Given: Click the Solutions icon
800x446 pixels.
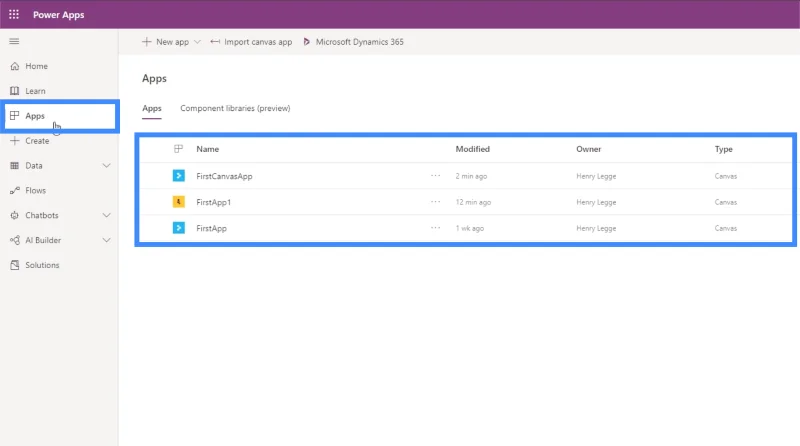Looking at the screenshot, I should 15,265.
